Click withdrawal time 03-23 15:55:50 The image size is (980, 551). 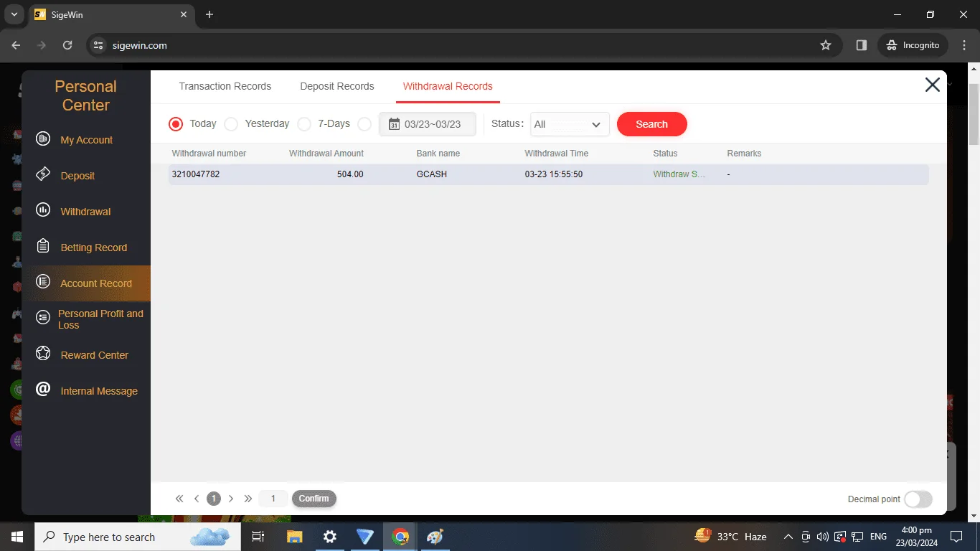tap(554, 174)
